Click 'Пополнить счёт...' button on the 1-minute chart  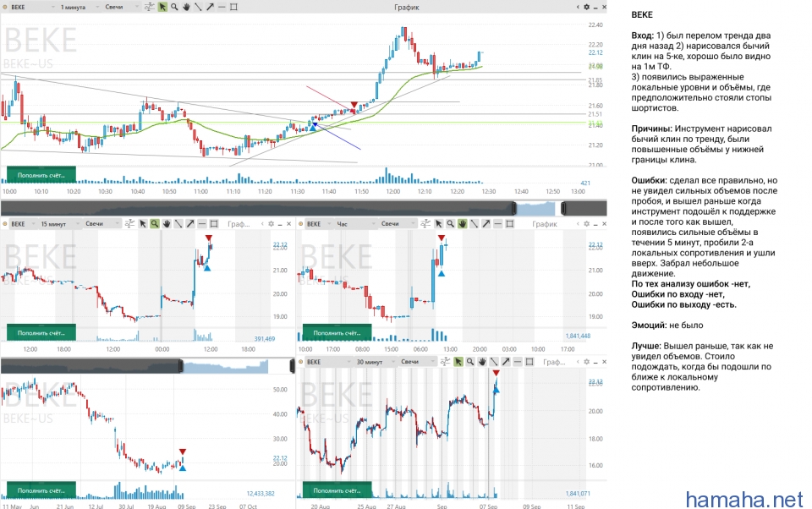(41, 175)
